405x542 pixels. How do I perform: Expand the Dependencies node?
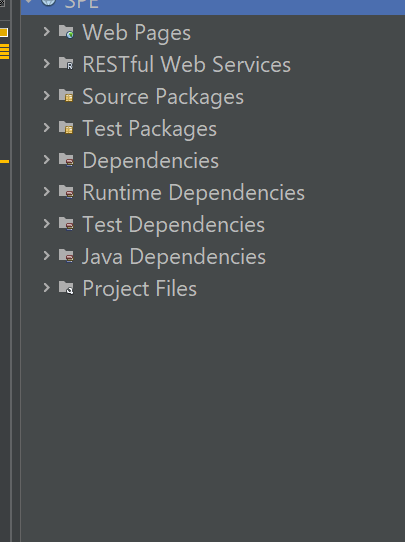point(47,160)
